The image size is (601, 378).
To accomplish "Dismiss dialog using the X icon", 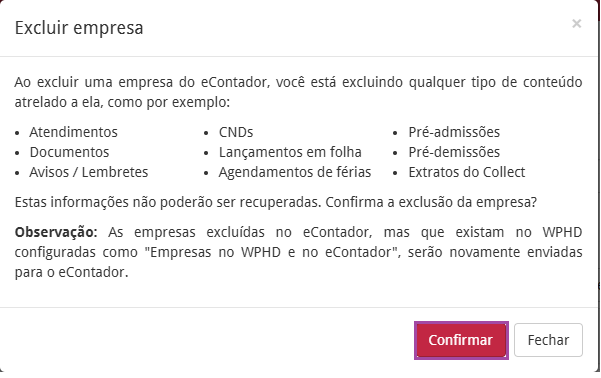I will [576, 24].
